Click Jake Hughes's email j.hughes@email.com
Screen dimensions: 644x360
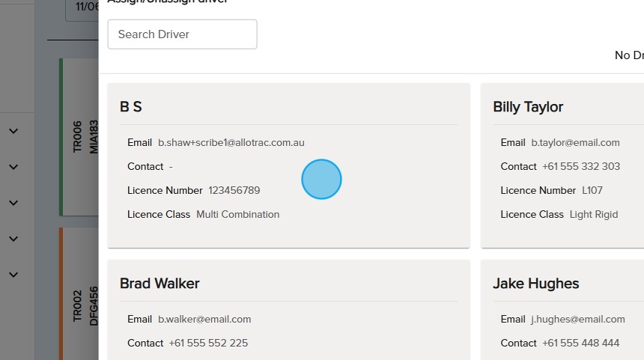577,319
